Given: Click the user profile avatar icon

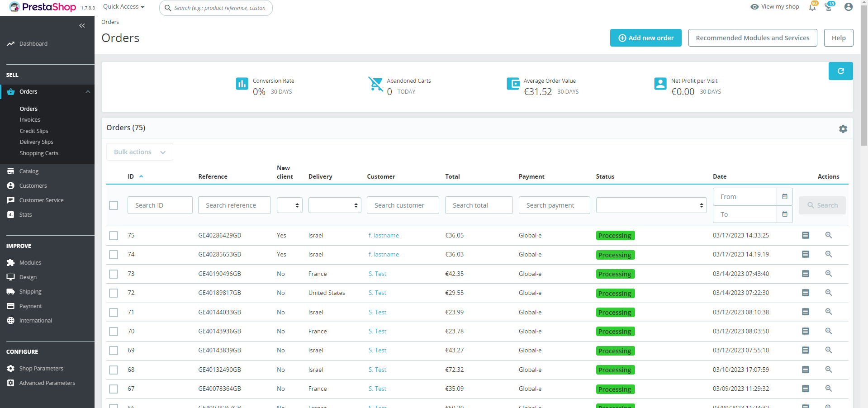Looking at the screenshot, I should click(x=848, y=7).
